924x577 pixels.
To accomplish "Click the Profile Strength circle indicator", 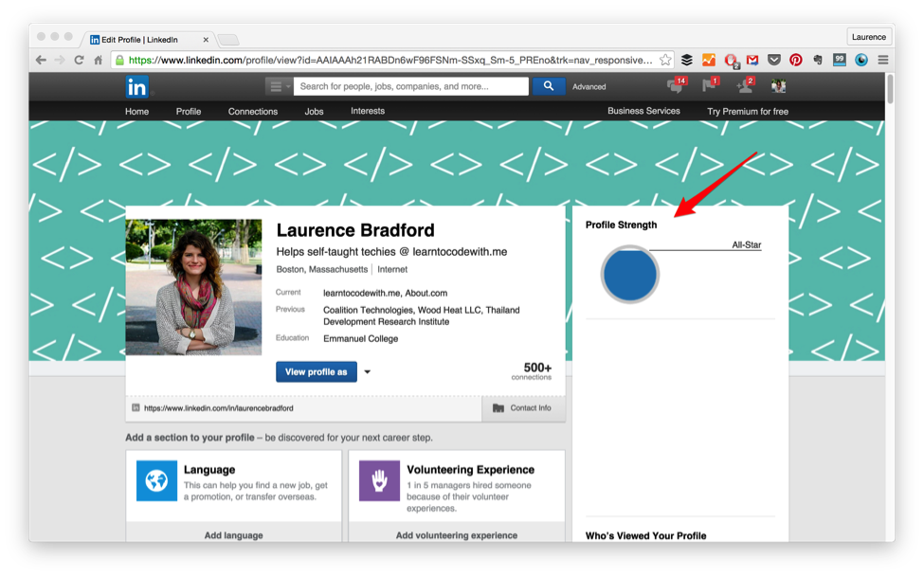I will [x=629, y=274].
